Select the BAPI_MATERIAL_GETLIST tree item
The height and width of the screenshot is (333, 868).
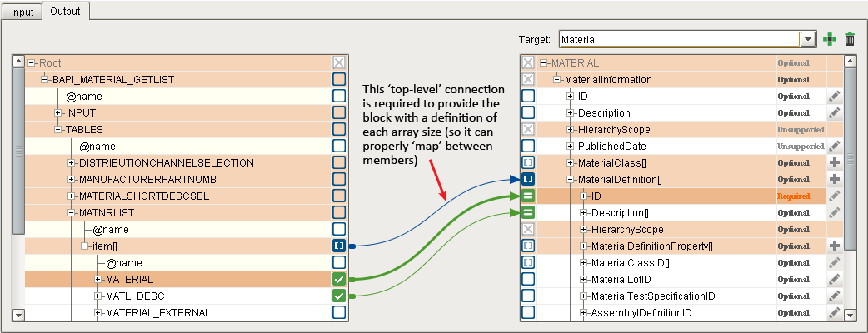pyautogui.click(x=113, y=80)
